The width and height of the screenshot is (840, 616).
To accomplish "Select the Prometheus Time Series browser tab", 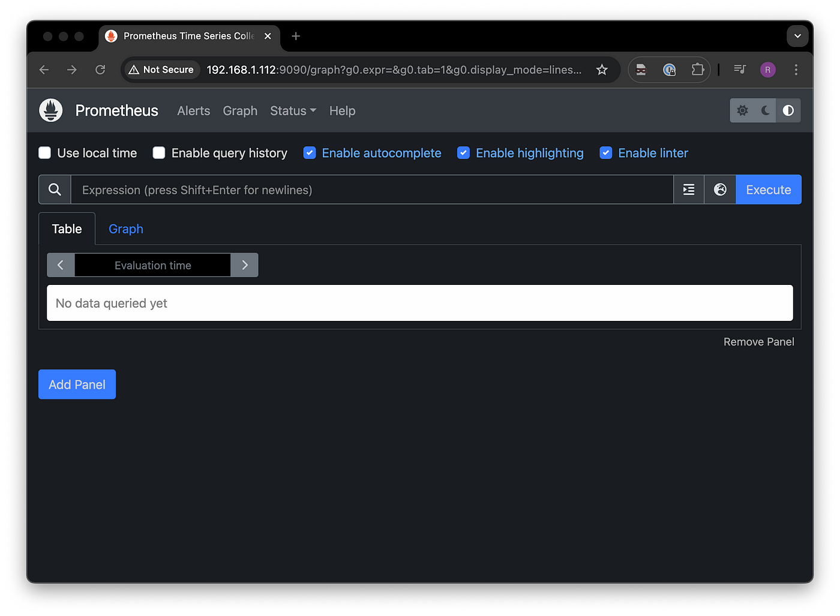I will point(188,36).
